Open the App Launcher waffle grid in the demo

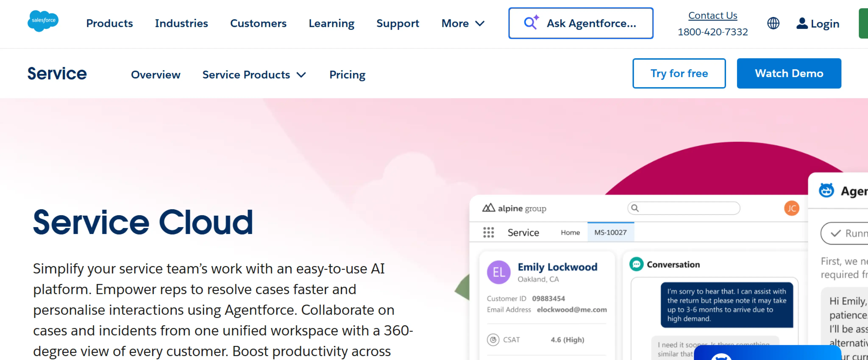488,232
